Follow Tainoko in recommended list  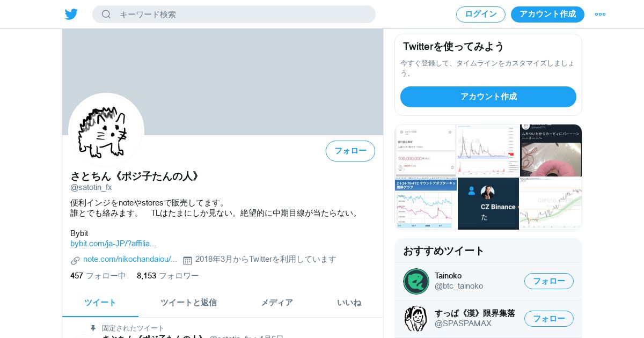[549, 281]
